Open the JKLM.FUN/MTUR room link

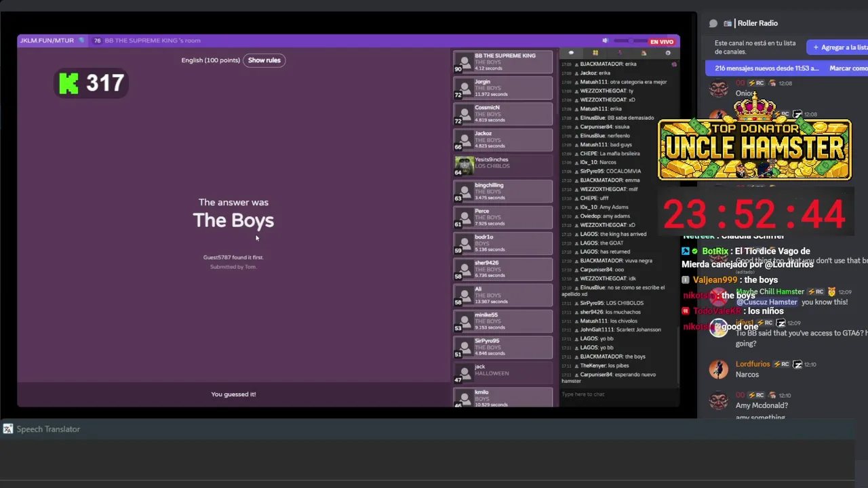click(47, 41)
